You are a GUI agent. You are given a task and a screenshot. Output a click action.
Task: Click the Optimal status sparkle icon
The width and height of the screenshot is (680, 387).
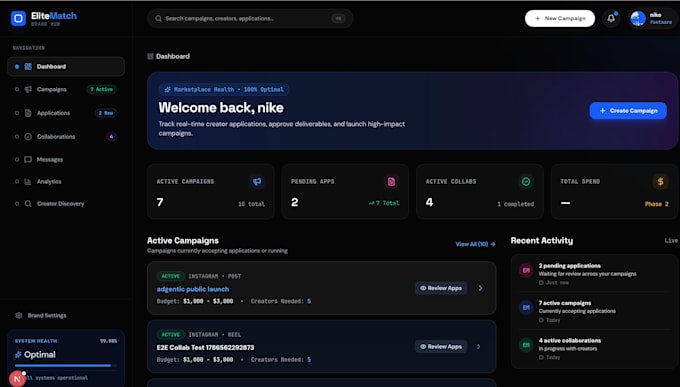[18, 355]
